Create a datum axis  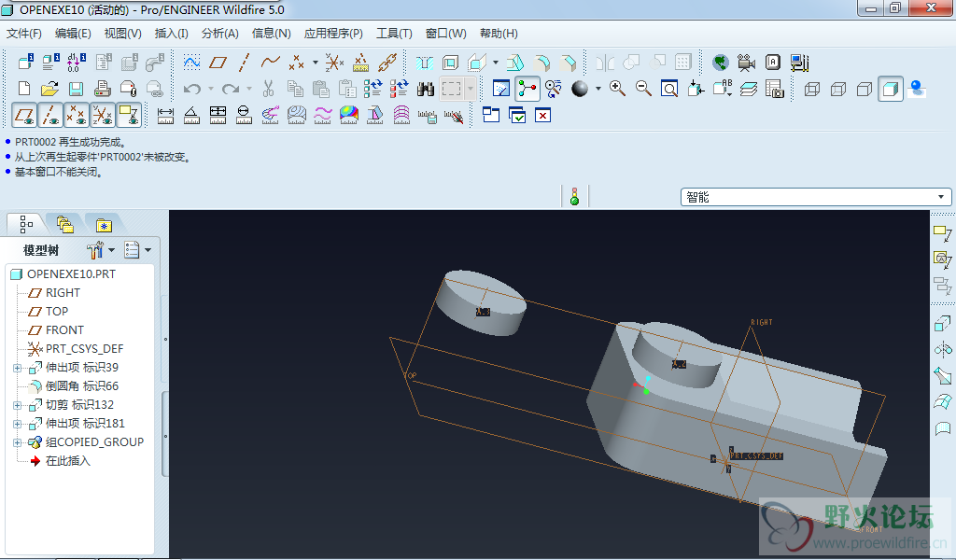(244, 63)
